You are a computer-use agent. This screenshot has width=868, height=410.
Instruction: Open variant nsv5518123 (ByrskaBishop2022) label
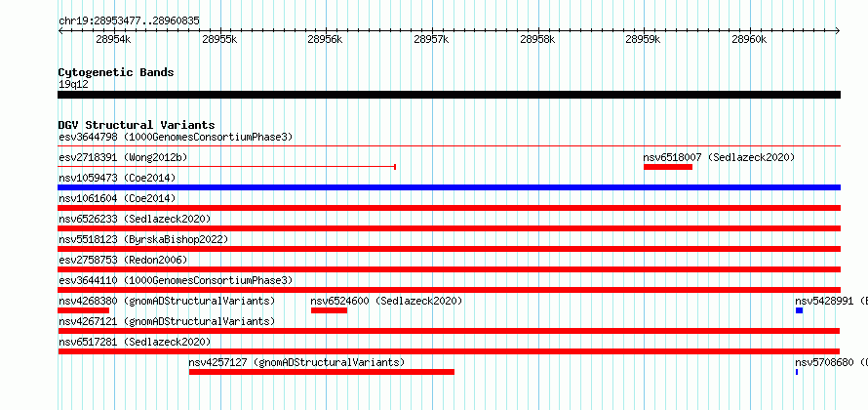[x=143, y=240]
